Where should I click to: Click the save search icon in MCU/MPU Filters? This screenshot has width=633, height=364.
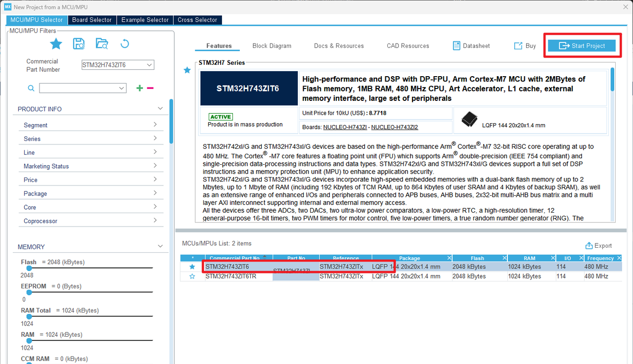(79, 44)
